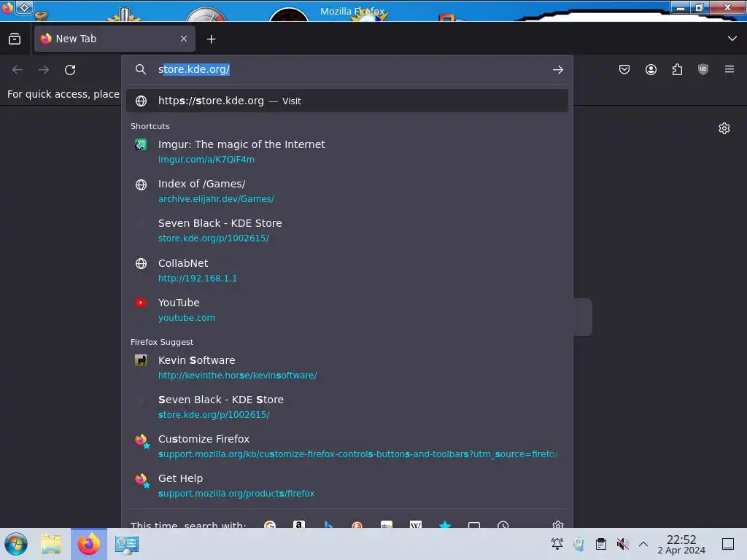This screenshot has width=747, height=560.
Task: Reload the current page
Action: click(70, 70)
